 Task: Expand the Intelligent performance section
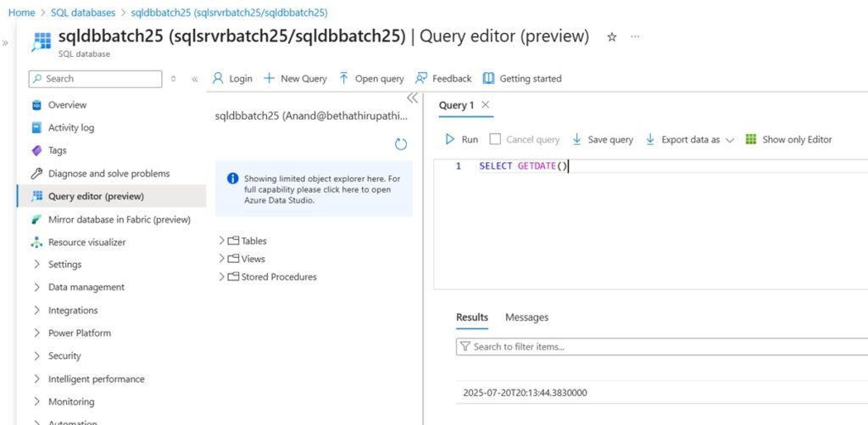[37, 379]
